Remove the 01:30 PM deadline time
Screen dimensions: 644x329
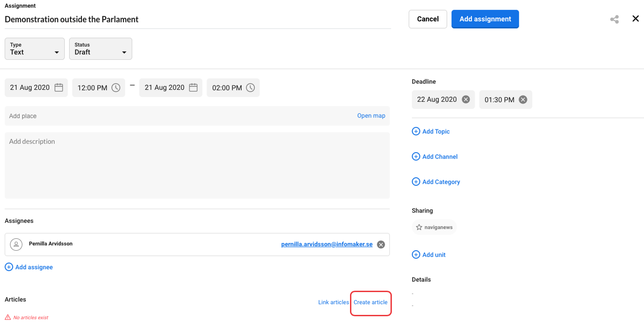pos(522,99)
